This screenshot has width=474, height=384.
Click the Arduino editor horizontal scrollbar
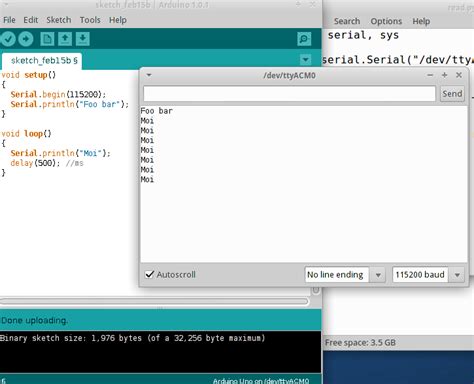(x=154, y=302)
